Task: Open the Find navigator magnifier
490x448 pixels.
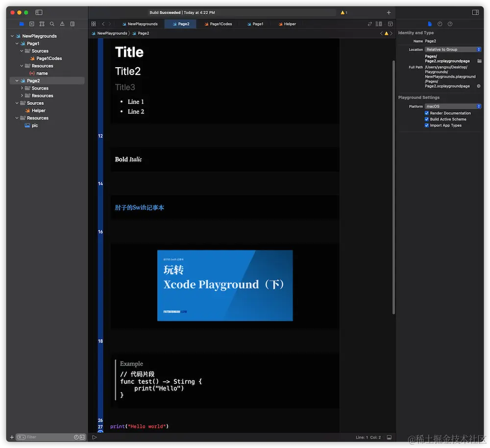Action: (x=52, y=24)
